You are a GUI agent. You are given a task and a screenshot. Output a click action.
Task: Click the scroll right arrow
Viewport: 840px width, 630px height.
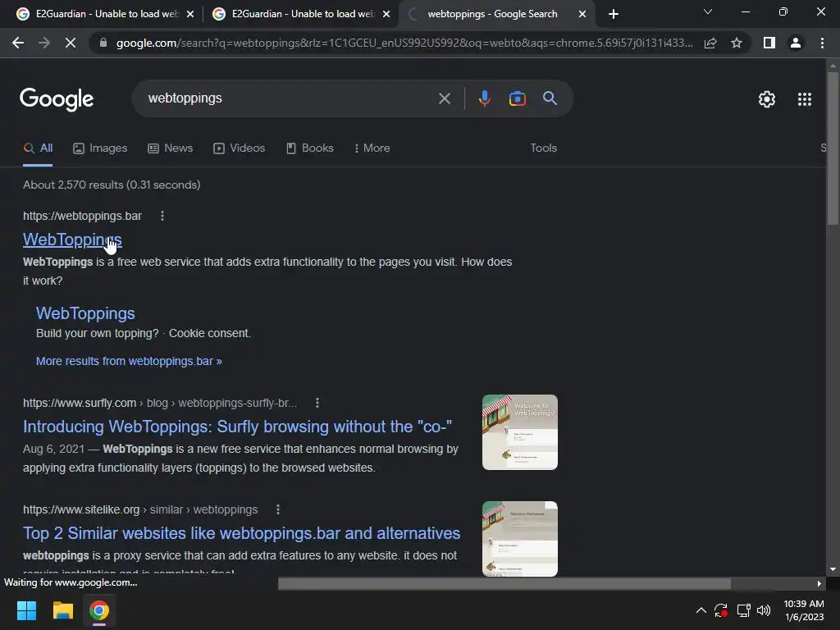point(819,584)
